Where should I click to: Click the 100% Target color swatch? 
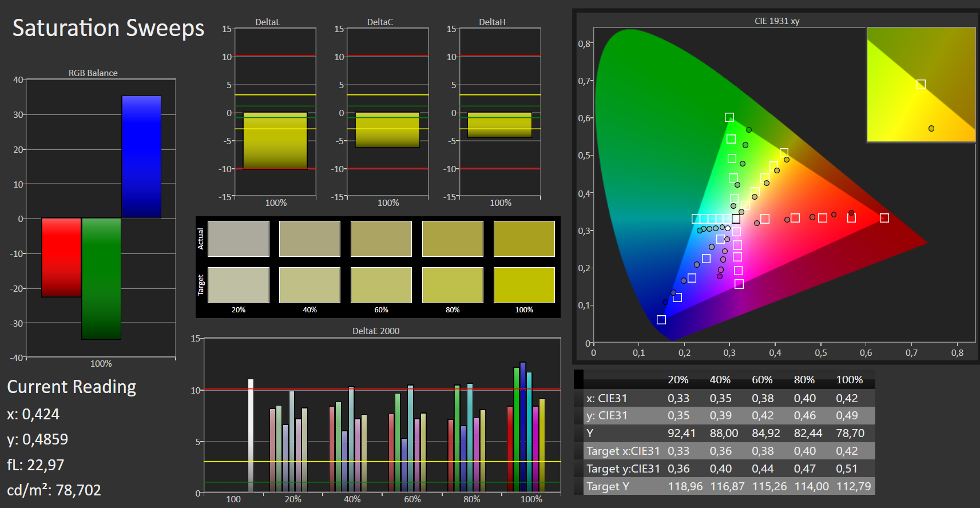pos(524,285)
